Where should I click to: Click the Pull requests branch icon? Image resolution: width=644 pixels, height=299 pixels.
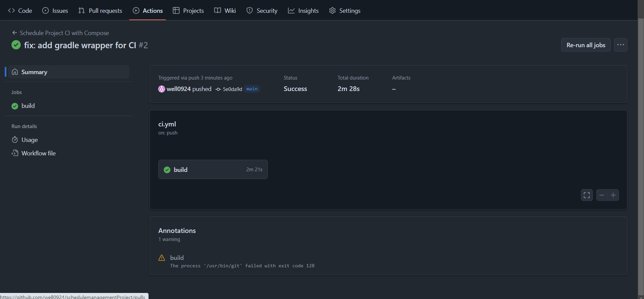pyautogui.click(x=82, y=10)
